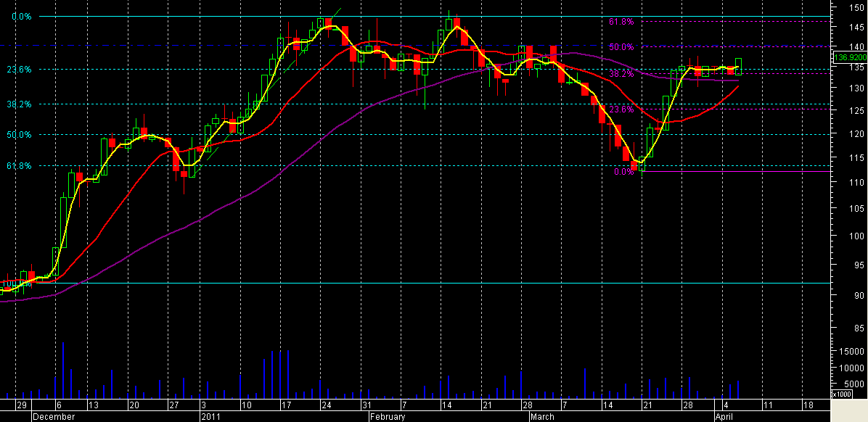The width and height of the screenshot is (868, 422).
Task: Click the date label 6 in December
Action: click(x=60, y=405)
